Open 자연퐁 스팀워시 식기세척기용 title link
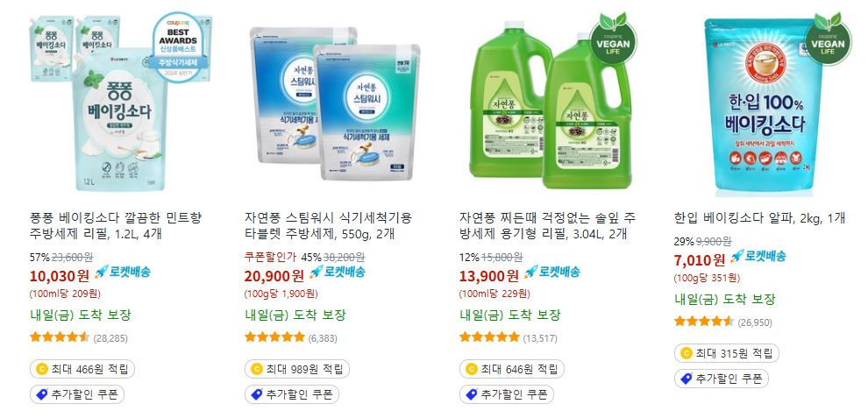Viewport: 868px width, 418px height. pyautogui.click(x=328, y=226)
